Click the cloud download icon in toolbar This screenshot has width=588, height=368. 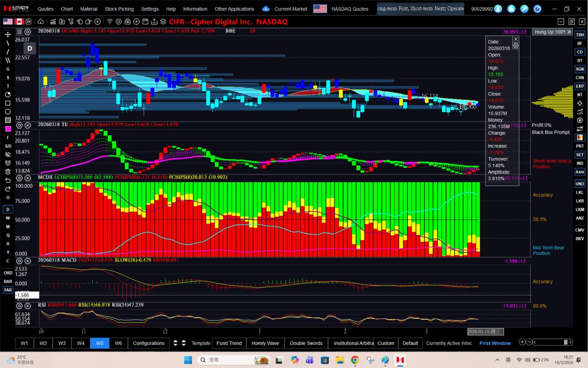click(x=40, y=22)
